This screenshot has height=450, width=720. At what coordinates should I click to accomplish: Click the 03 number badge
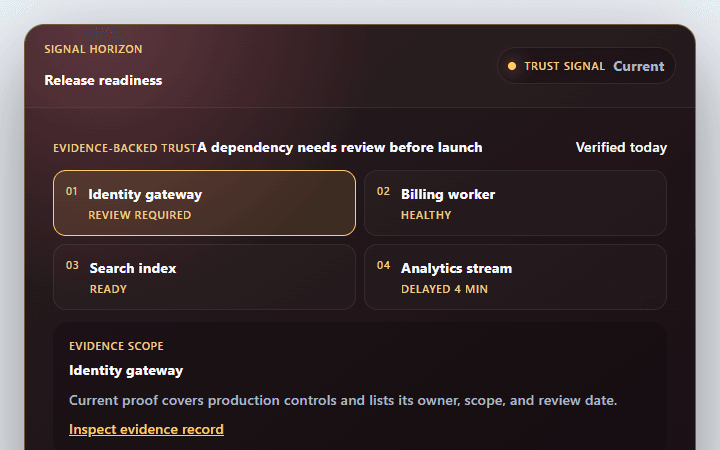(72, 265)
